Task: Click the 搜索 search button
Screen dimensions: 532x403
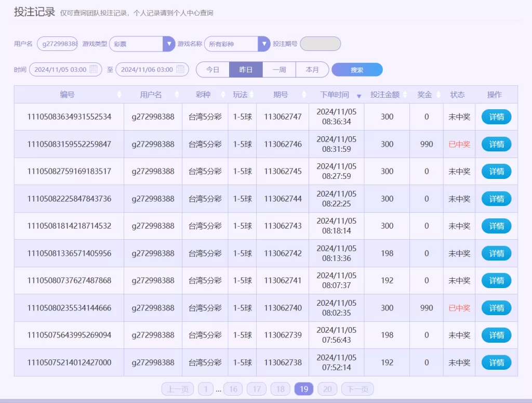Action: [357, 70]
